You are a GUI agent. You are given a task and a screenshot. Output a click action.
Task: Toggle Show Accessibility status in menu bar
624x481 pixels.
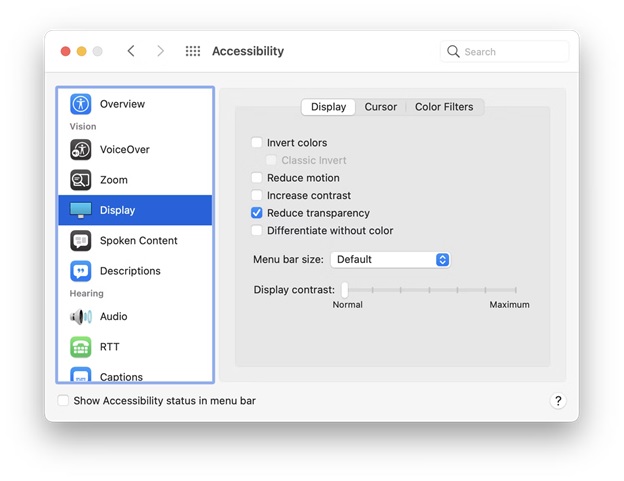point(63,400)
